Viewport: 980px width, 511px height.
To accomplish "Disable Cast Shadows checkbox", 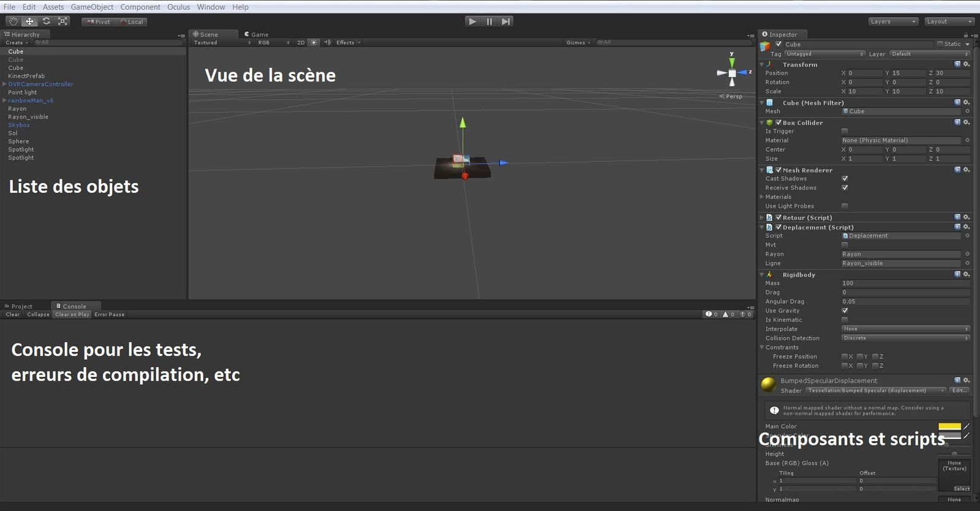I will tap(845, 179).
